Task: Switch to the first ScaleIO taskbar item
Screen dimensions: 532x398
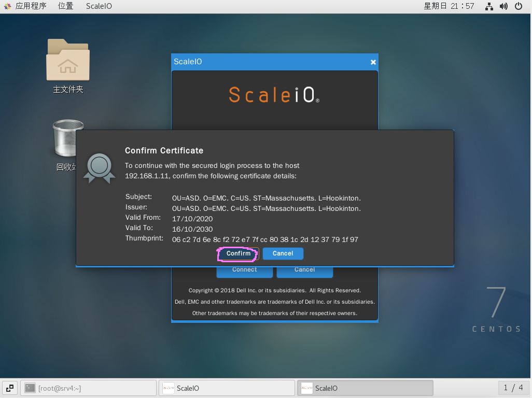Action: pos(227,388)
